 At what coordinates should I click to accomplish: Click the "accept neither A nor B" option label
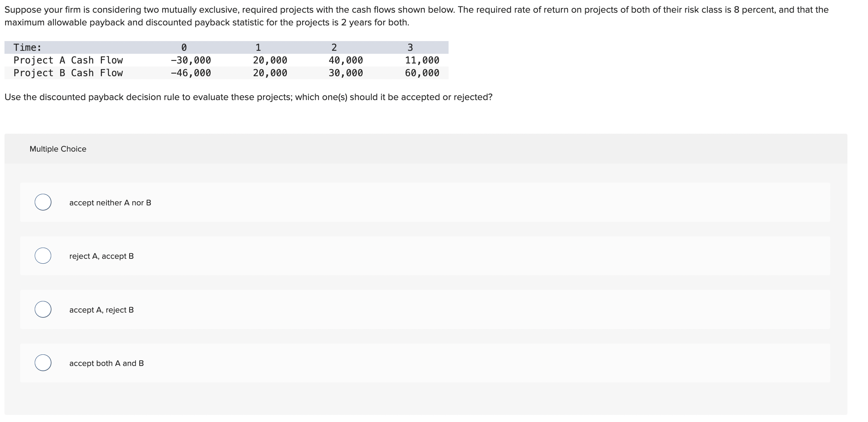pyautogui.click(x=110, y=202)
